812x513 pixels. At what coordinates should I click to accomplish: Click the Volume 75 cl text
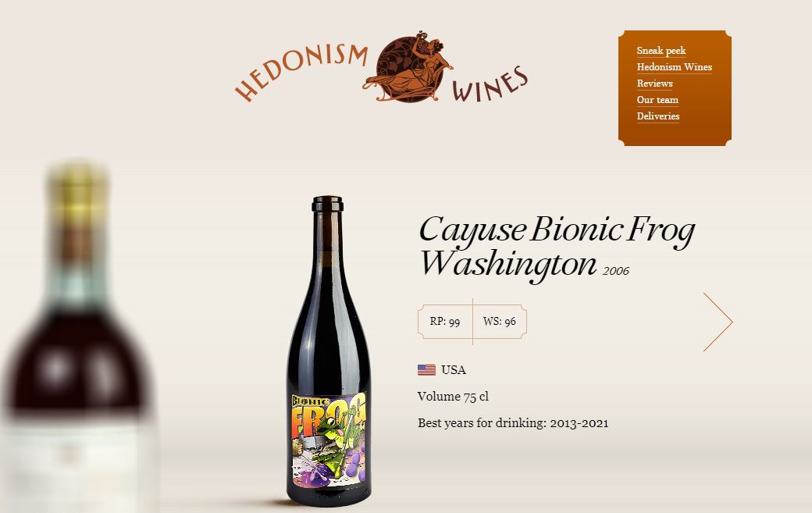click(453, 397)
